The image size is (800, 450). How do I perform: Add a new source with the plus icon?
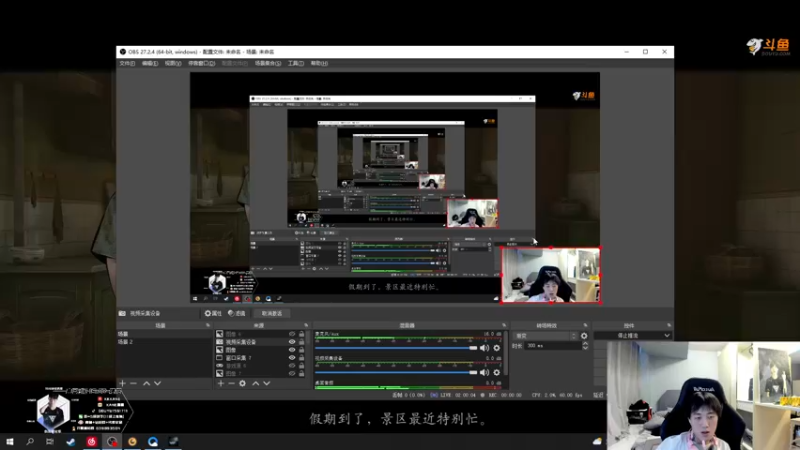point(220,383)
